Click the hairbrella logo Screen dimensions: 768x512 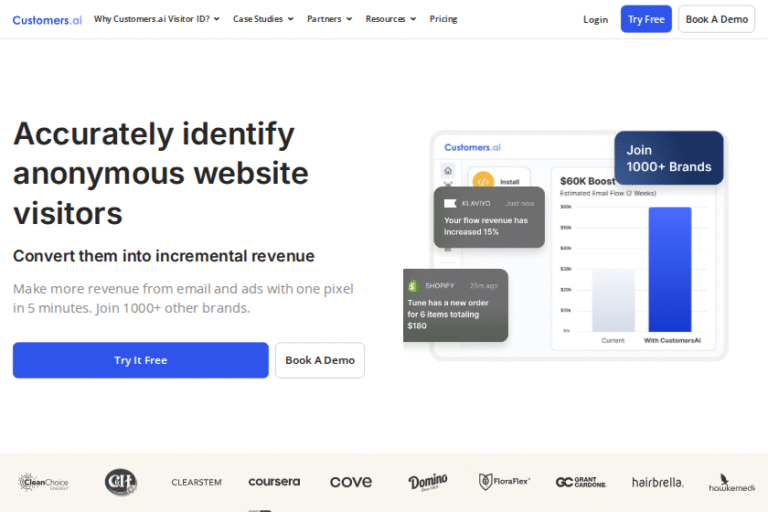[x=658, y=482]
